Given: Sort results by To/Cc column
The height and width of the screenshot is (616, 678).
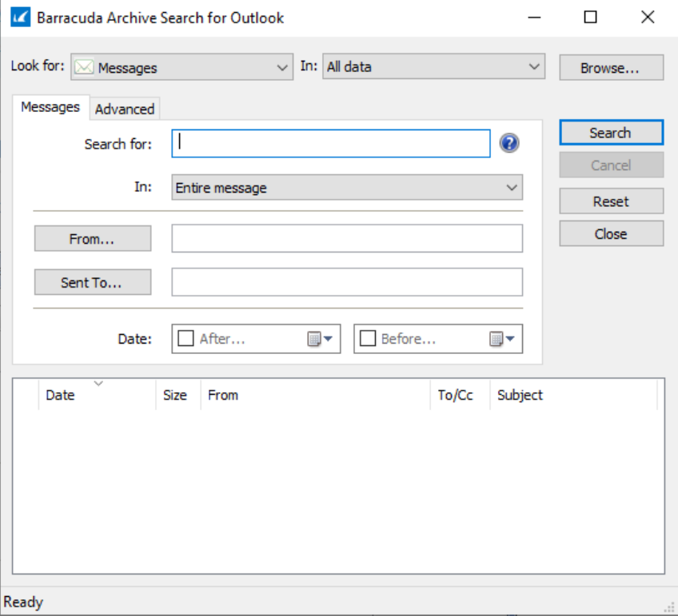Looking at the screenshot, I should click(460, 395).
